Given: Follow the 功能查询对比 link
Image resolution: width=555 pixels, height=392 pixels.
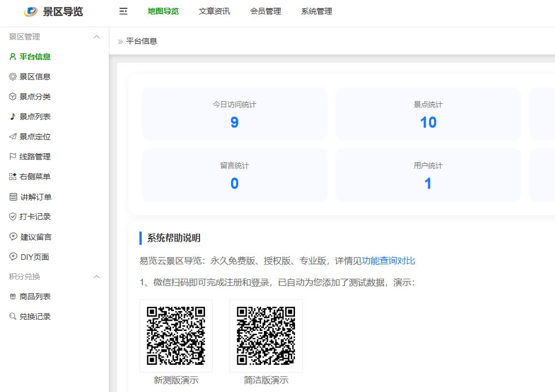Looking at the screenshot, I should point(388,261).
